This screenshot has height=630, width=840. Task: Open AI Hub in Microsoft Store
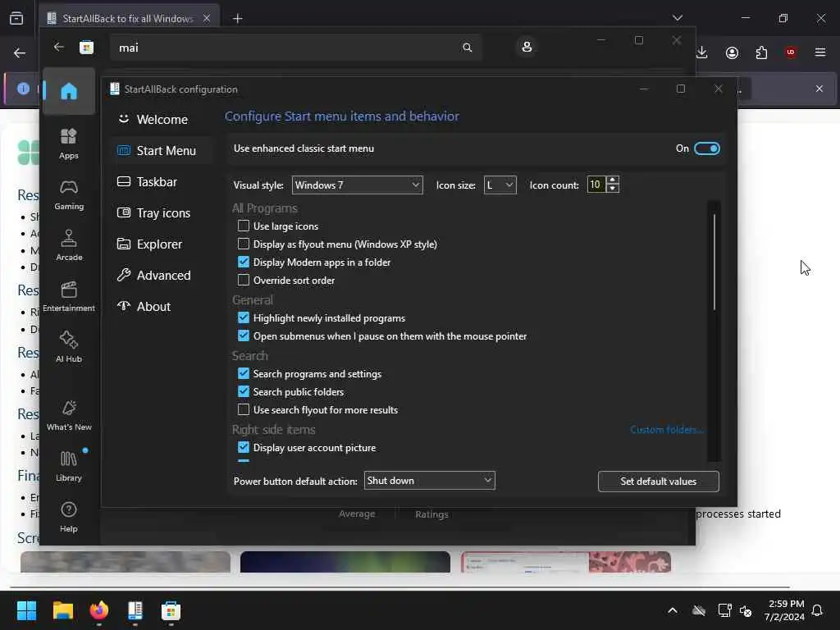tap(69, 347)
